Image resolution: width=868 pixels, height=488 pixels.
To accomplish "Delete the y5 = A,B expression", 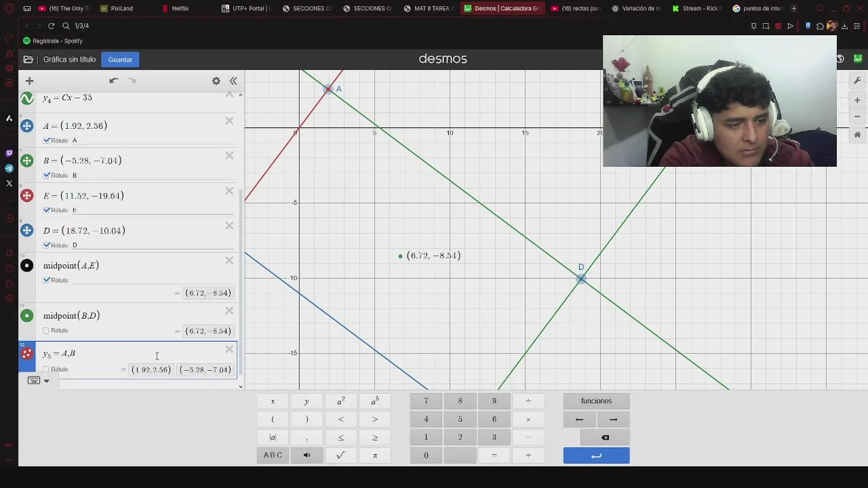I will point(229,350).
